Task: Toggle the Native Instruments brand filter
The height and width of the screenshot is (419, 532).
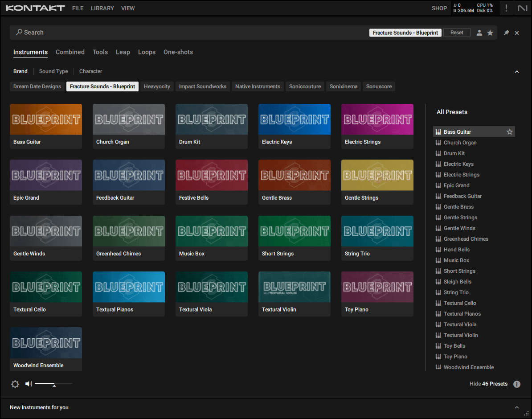Action: (258, 86)
